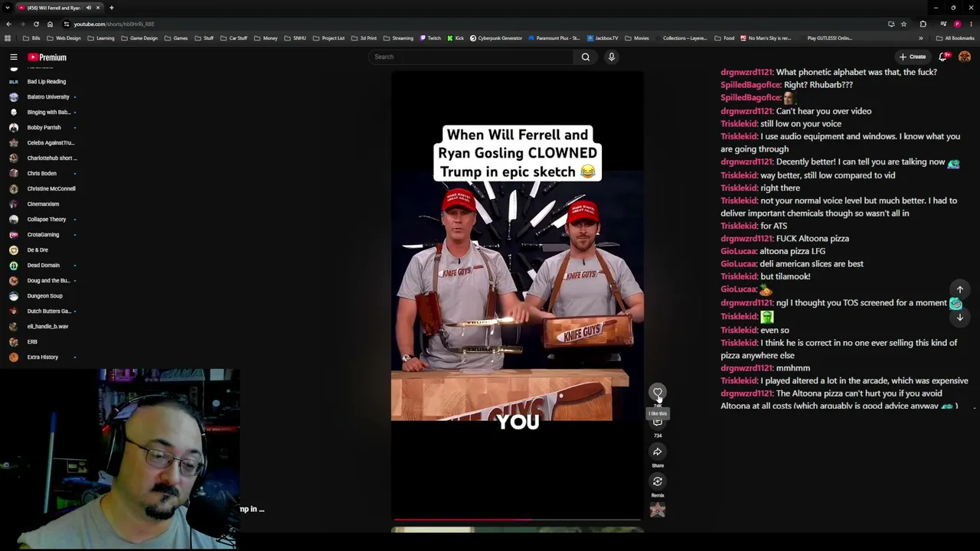
Task: Go to YouTube Premium home logo
Action: click(47, 57)
